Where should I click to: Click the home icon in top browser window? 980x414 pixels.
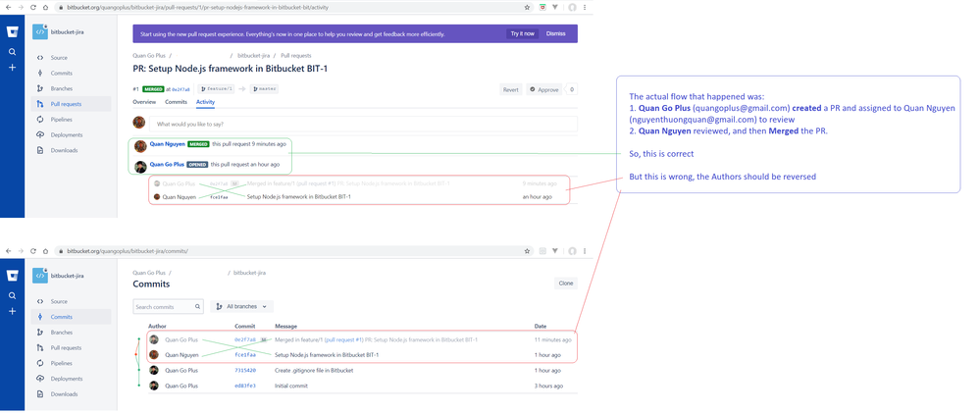pyautogui.click(x=46, y=8)
